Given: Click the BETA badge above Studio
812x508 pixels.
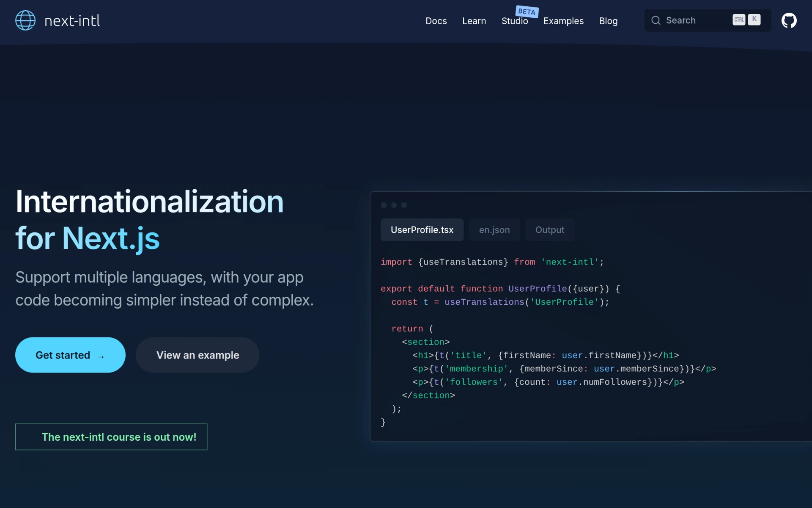Looking at the screenshot, I should point(527,11).
